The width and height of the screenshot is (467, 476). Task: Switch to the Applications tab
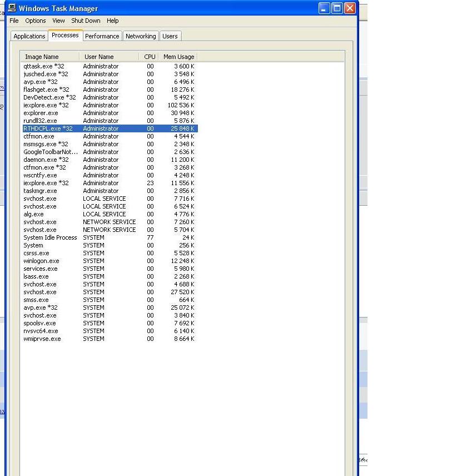point(29,36)
